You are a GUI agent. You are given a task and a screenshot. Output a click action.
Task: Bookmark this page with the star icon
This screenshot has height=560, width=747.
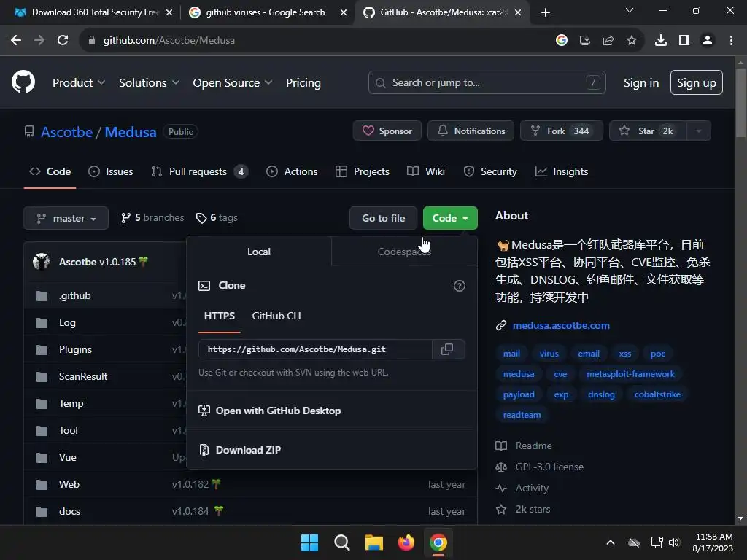pyautogui.click(x=632, y=41)
